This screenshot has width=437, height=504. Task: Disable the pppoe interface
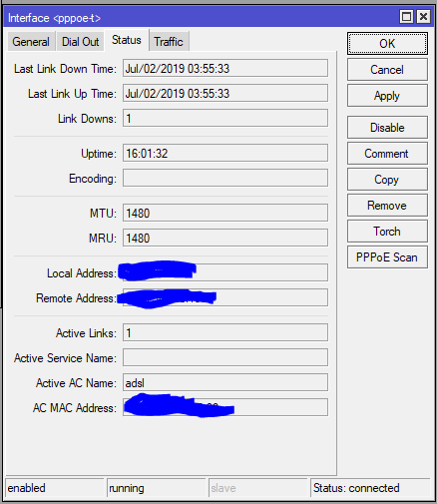coord(387,128)
